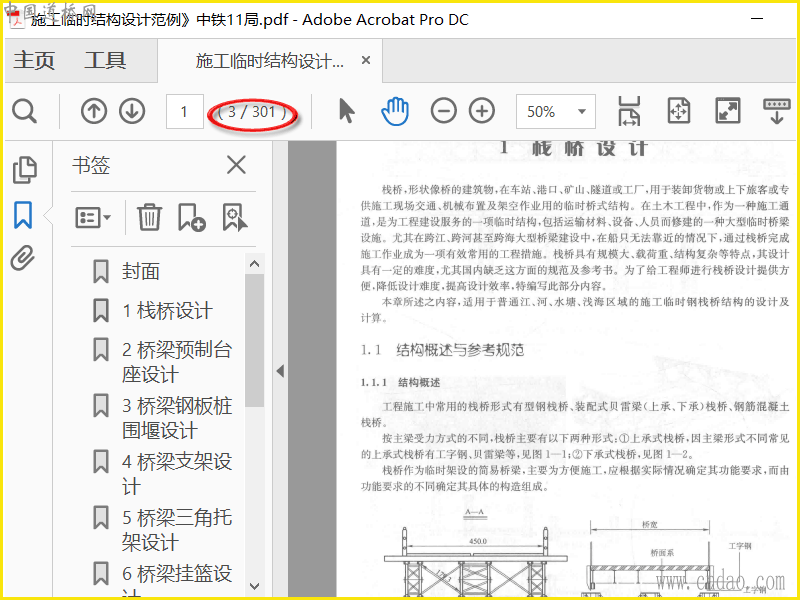Viewport: 800px width, 600px height.
Task: Open bookmark 5 桥梁三角托架设计
Action: click(177, 530)
